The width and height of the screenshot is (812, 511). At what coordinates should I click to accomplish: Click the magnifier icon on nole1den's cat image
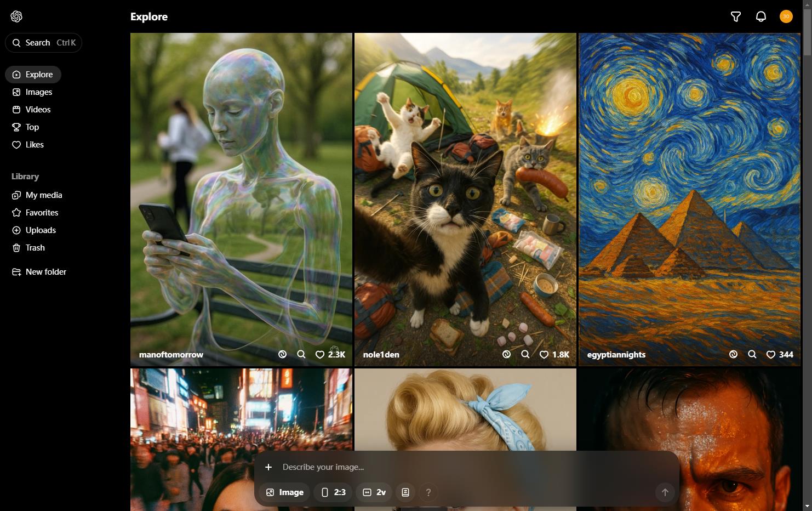click(x=525, y=355)
